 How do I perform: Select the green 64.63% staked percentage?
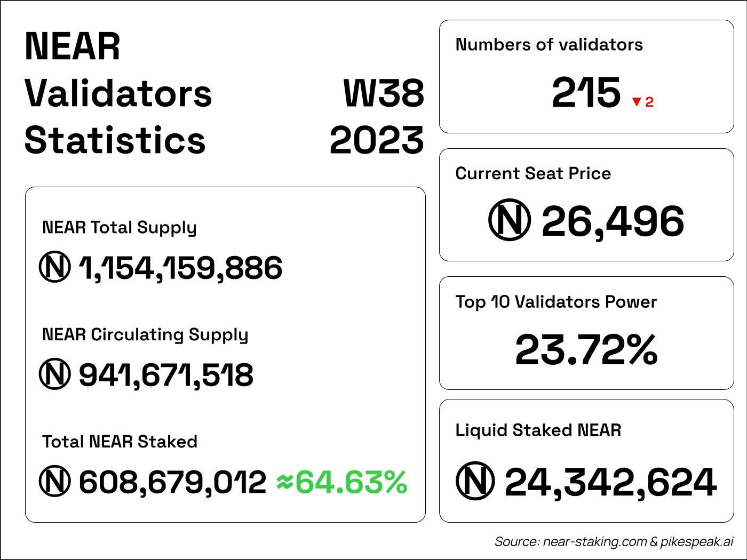[x=351, y=482]
